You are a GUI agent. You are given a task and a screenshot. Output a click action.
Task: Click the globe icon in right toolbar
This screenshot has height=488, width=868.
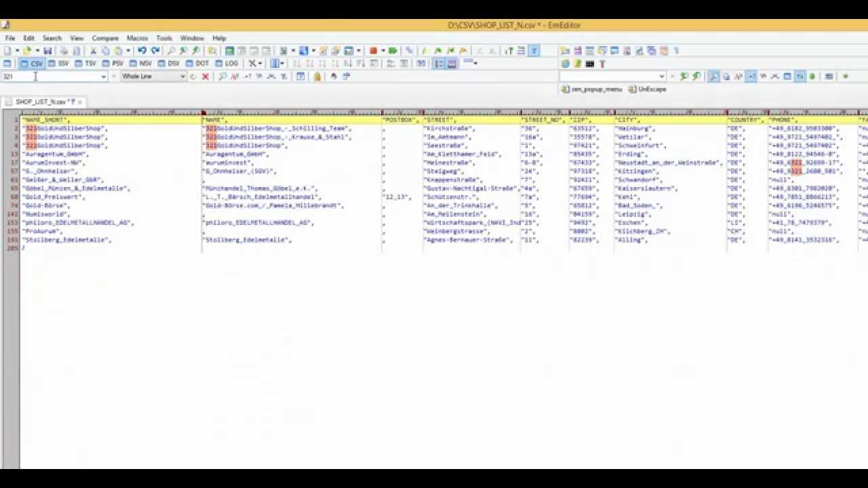pyautogui.click(x=565, y=64)
